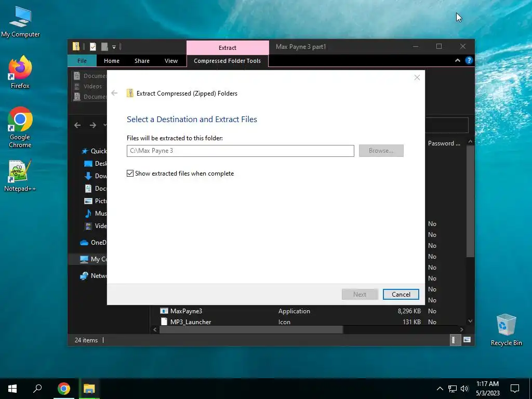This screenshot has width=532, height=399.
Task: Select Quick access in navigation pane
Action: (x=94, y=151)
